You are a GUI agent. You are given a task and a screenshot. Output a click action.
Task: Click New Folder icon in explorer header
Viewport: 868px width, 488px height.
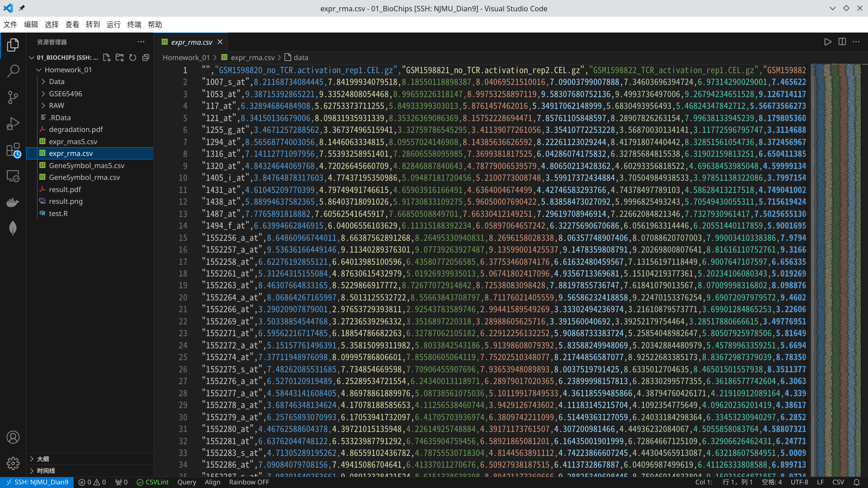tap(120, 57)
